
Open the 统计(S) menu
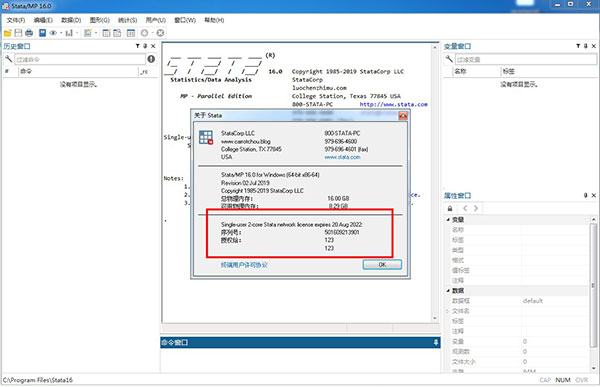point(127,20)
